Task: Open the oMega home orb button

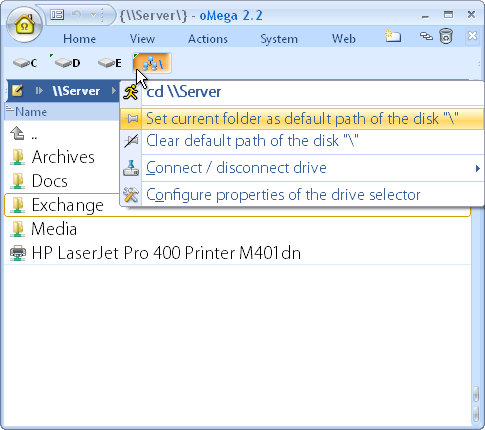Action: tap(24, 26)
